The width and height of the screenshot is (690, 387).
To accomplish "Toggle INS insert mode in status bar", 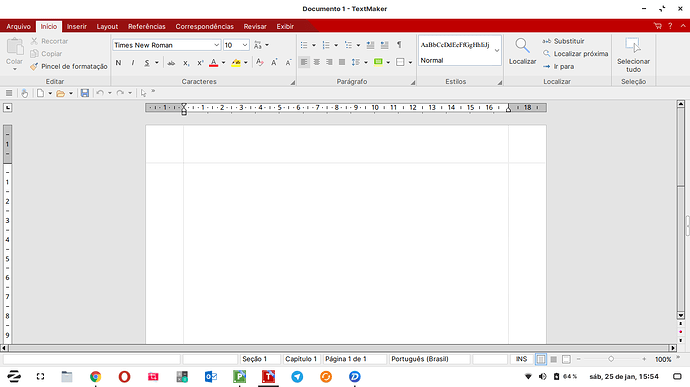I will 521,359.
